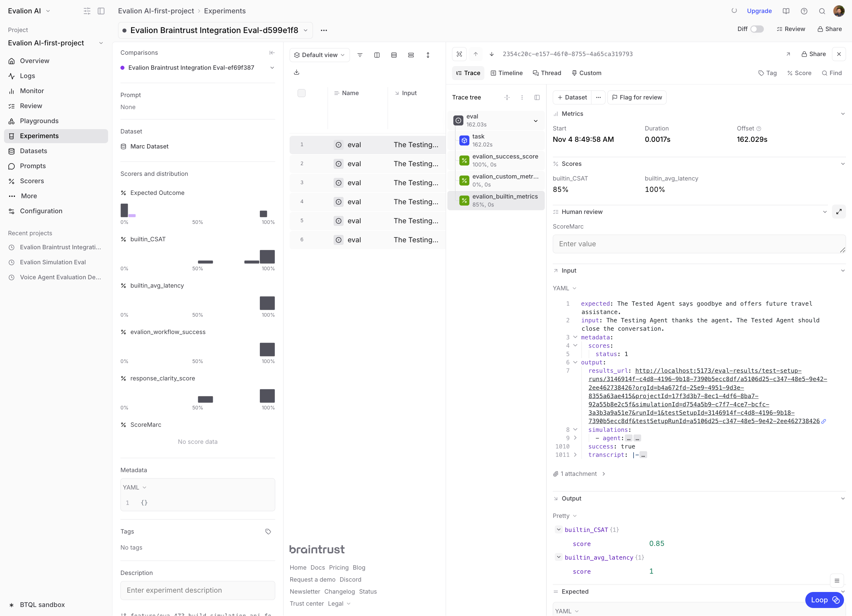Change the Output Pretty format dropdown

click(x=565, y=516)
